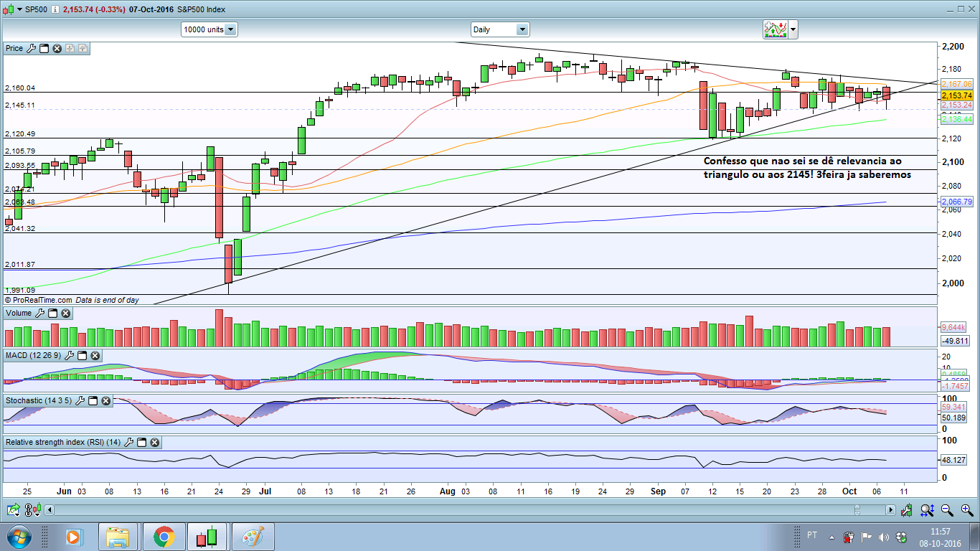The height and width of the screenshot is (551, 980).
Task: Select the triangle annotation text on chart
Action: [807, 167]
